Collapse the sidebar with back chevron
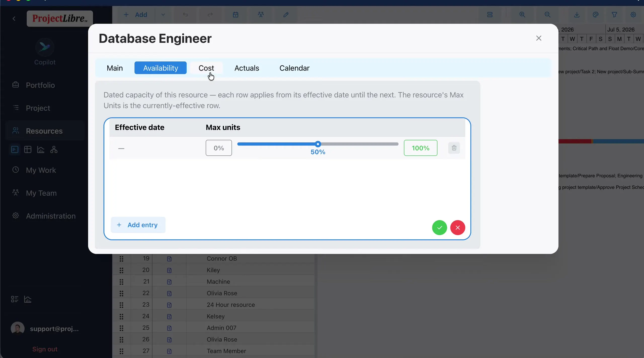Screen dimensions: 644x358 (x=14, y=19)
